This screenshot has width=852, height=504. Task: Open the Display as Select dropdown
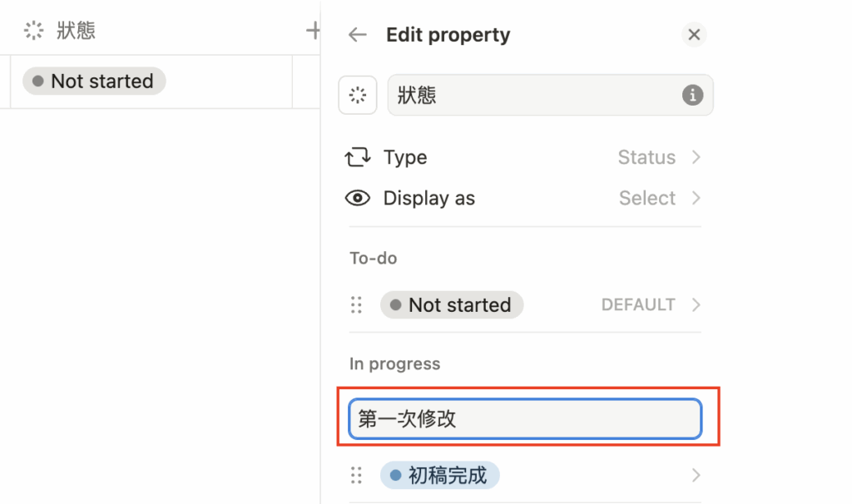[660, 199]
